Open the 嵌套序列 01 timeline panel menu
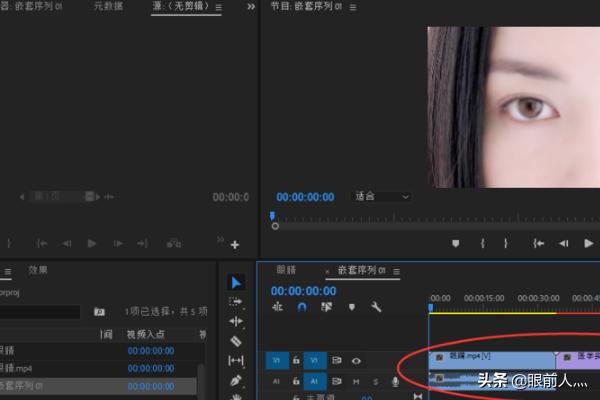Screen dimensions: 600x400 [396, 271]
